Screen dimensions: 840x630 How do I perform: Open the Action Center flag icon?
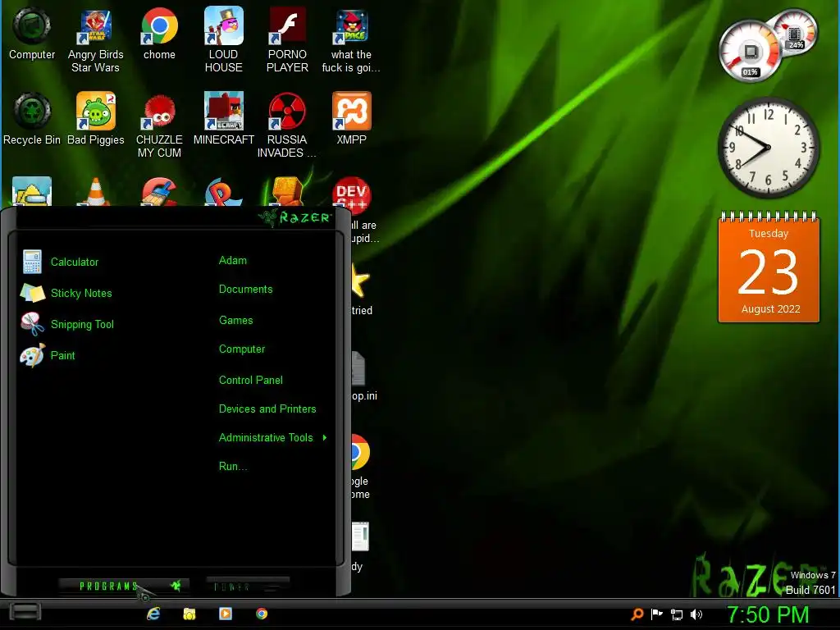pos(657,614)
